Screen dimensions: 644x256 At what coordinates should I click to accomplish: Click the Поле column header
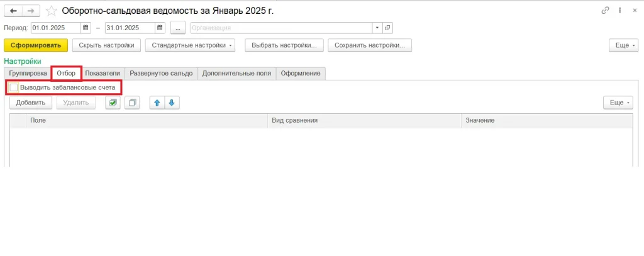tap(147, 120)
